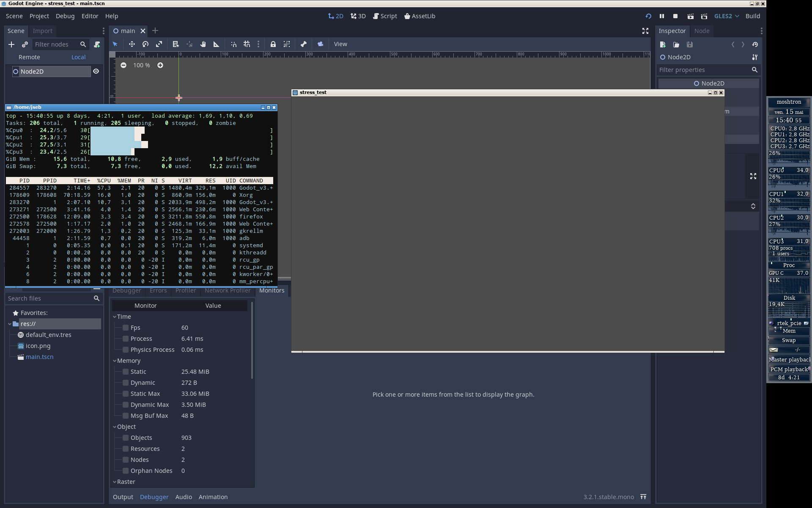Open the GLES2 renderer dropdown
Image resolution: width=812 pixels, height=508 pixels.
pyautogui.click(x=726, y=16)
